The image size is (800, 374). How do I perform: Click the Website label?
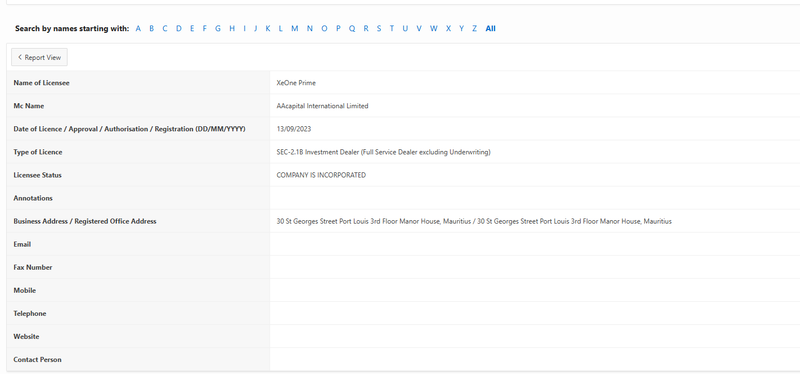pos(26,337)
